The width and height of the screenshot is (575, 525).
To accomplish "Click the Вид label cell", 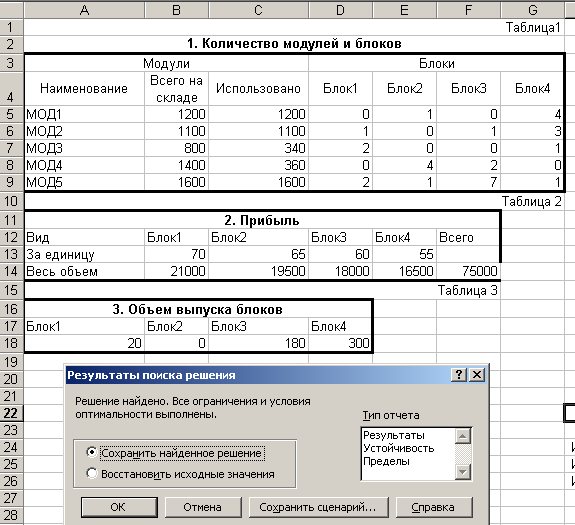I will tap(84, 237).
